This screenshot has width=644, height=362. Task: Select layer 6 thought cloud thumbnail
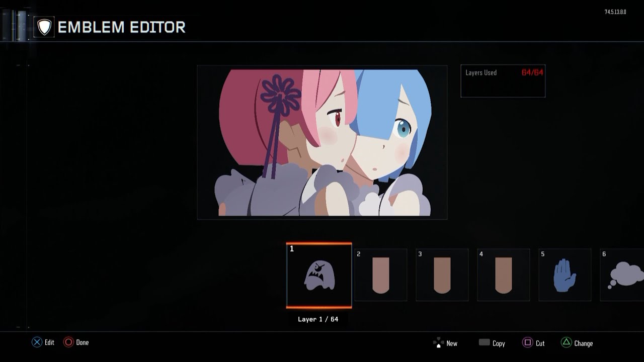tap(622, 275)
